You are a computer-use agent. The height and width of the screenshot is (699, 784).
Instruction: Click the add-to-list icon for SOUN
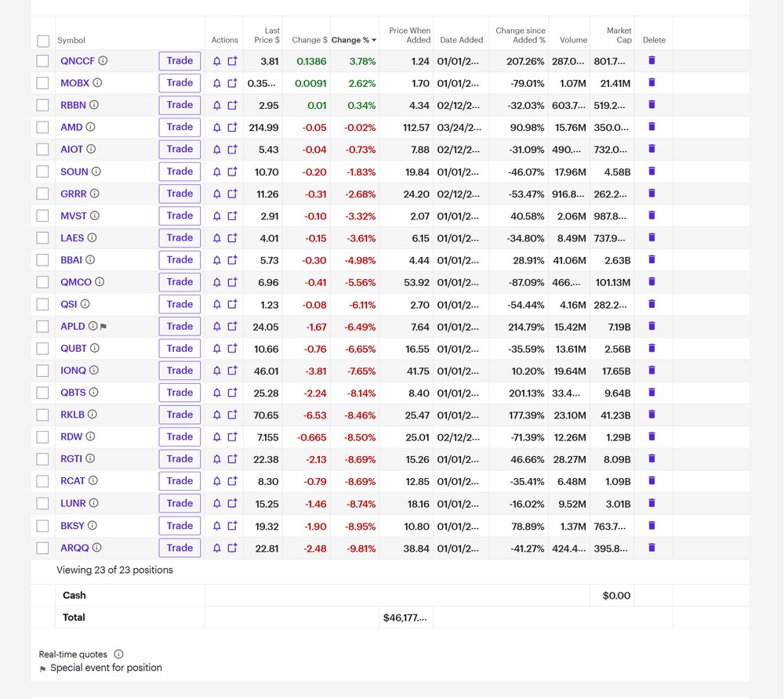click(232, 172)
